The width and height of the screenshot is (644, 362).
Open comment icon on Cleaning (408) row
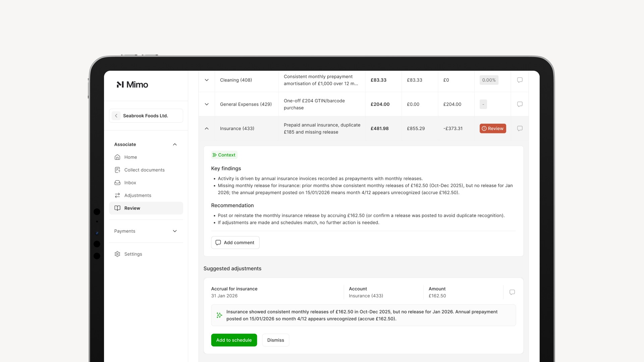(520, 80)
